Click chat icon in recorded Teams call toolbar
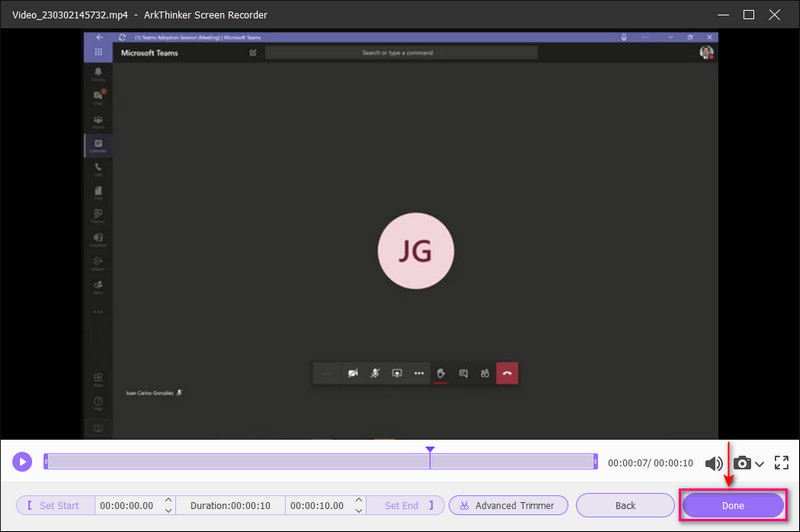The height and width of the screenshot is (532, 800). pyautogui.click(x=463, y=373)
